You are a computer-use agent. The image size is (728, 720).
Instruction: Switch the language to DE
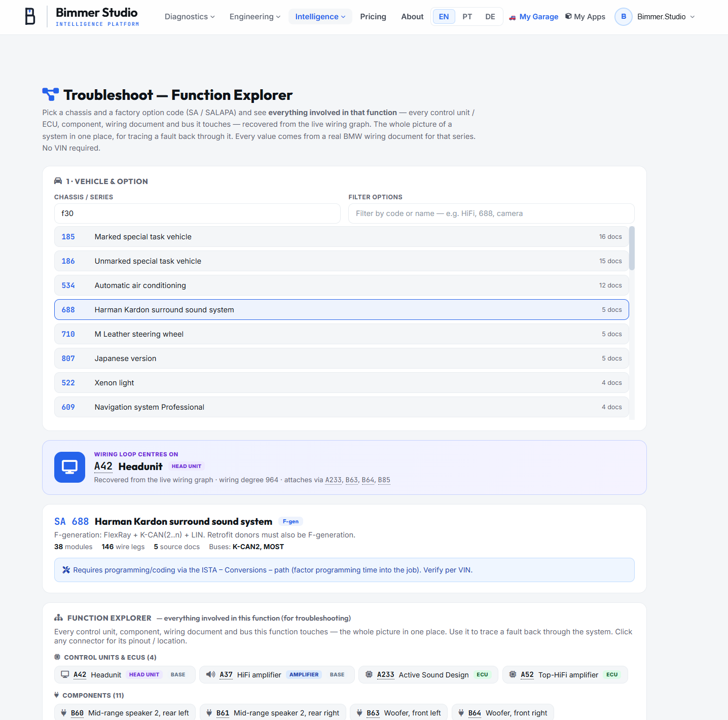(490, 17)
